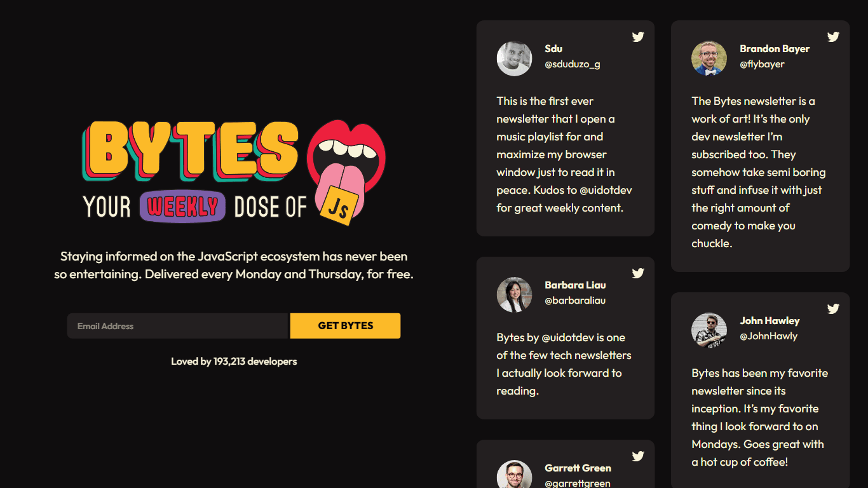Click Twitter icon on Sdu's testimonial

pyautogui.click(x=638, y=37)
